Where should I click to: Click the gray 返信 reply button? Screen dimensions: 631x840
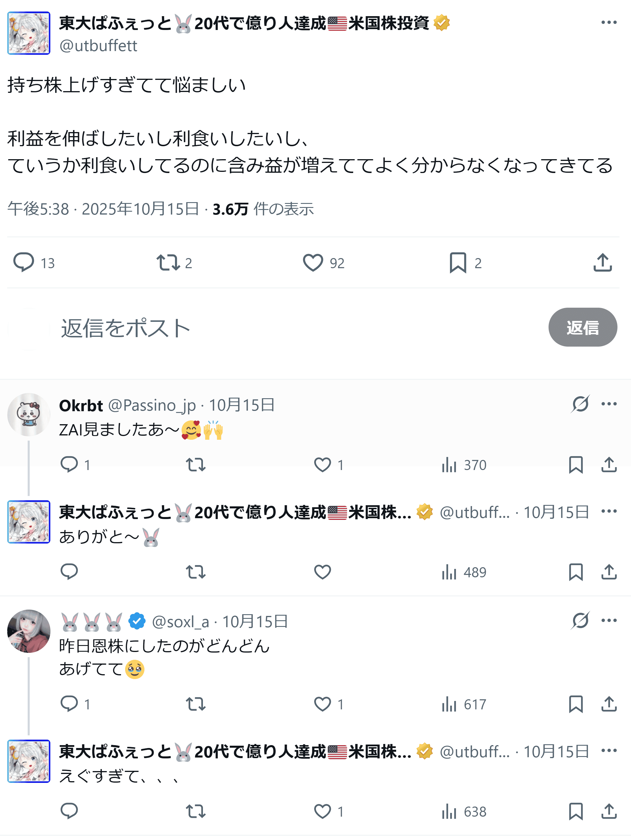click(x=582, y=327)
